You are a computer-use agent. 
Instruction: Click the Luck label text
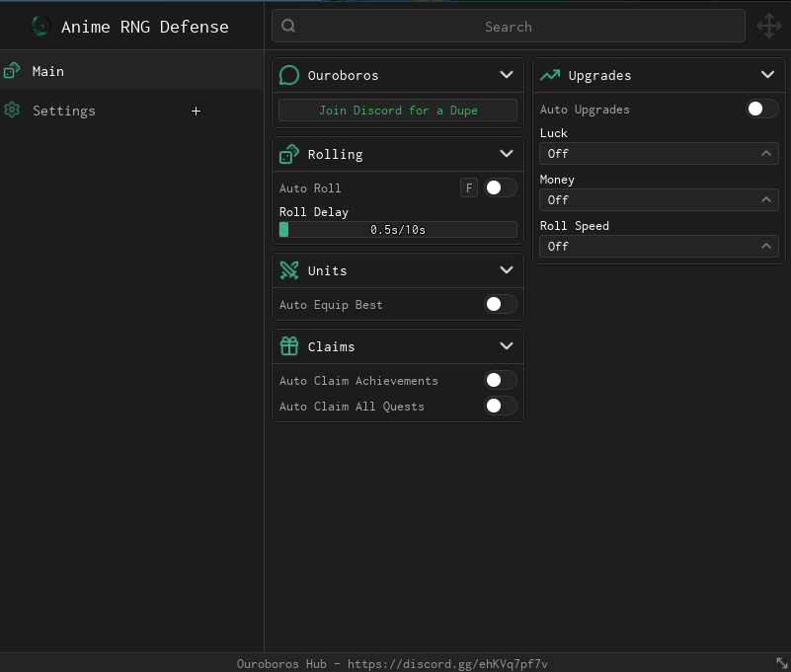[554, 133]
